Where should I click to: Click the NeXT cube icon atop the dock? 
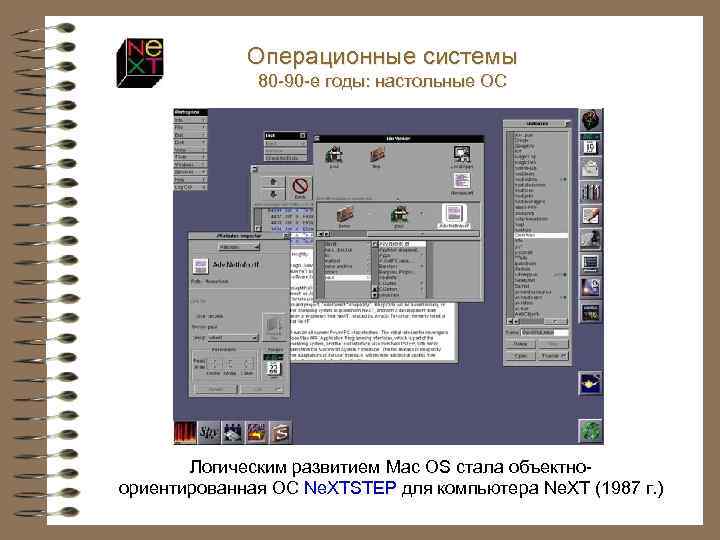pos(591,120)
